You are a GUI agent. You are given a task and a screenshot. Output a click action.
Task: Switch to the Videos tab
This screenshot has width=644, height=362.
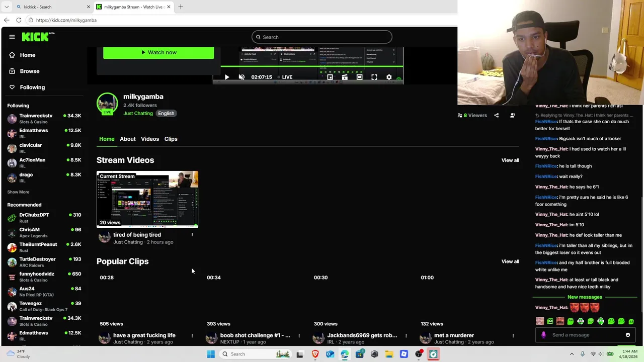point(150,139)
